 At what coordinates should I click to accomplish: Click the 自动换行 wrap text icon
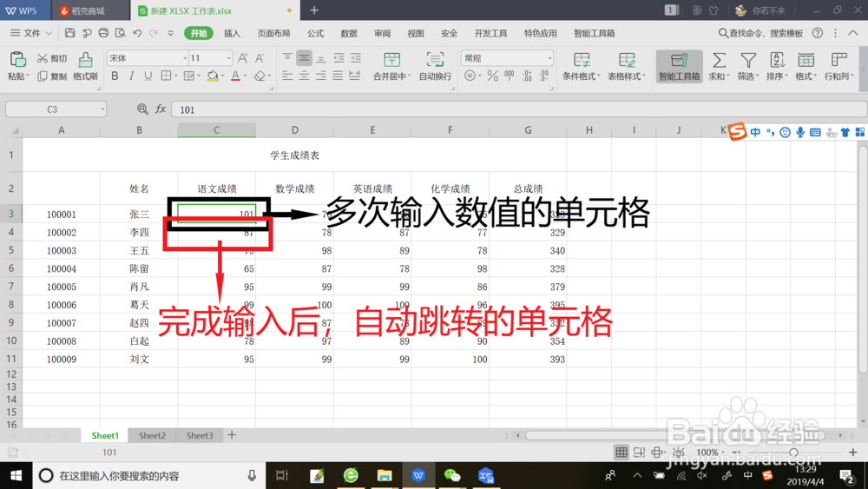click(435, 66)
